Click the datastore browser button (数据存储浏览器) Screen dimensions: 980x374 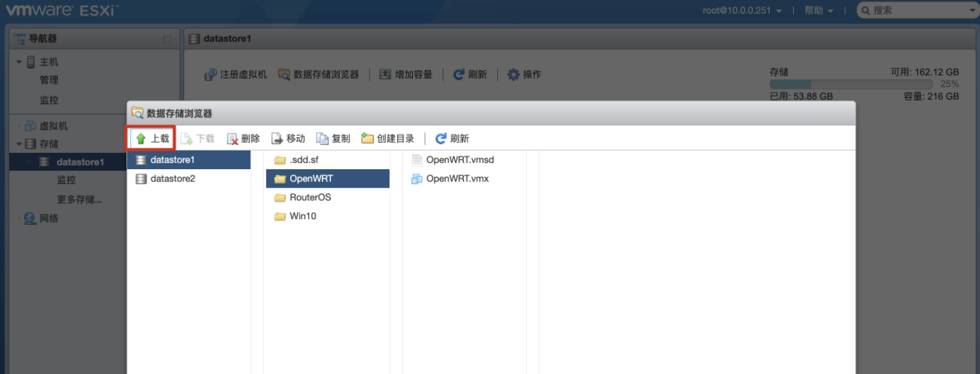[x=319, y=74]
